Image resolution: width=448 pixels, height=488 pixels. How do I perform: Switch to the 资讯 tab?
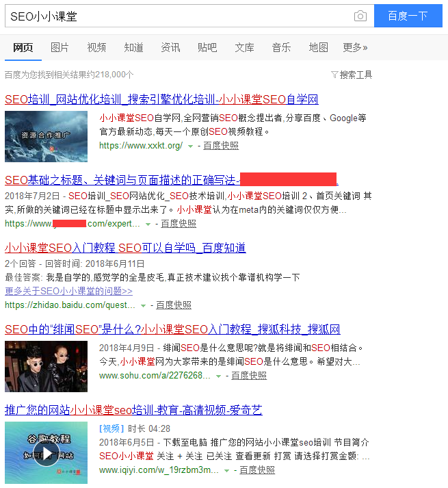pyautogui.click(x=170, y=48)
